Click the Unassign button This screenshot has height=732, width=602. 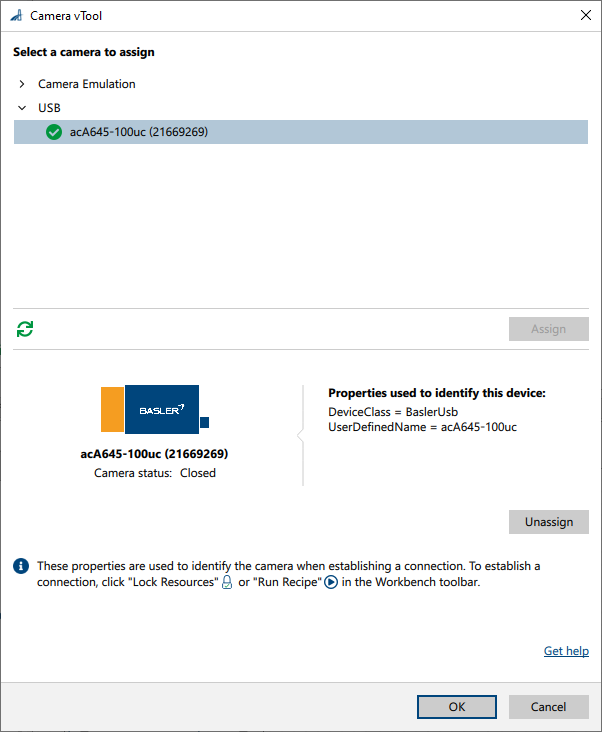coord(548,522)
